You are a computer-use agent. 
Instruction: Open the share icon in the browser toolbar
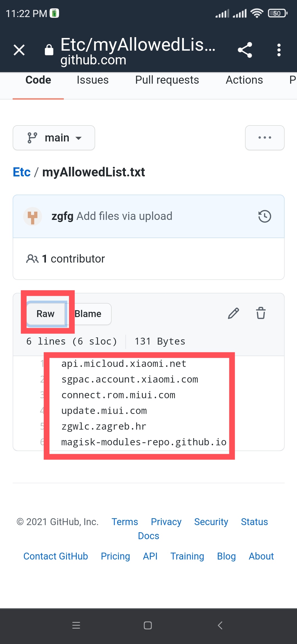(x=245, y=50)
